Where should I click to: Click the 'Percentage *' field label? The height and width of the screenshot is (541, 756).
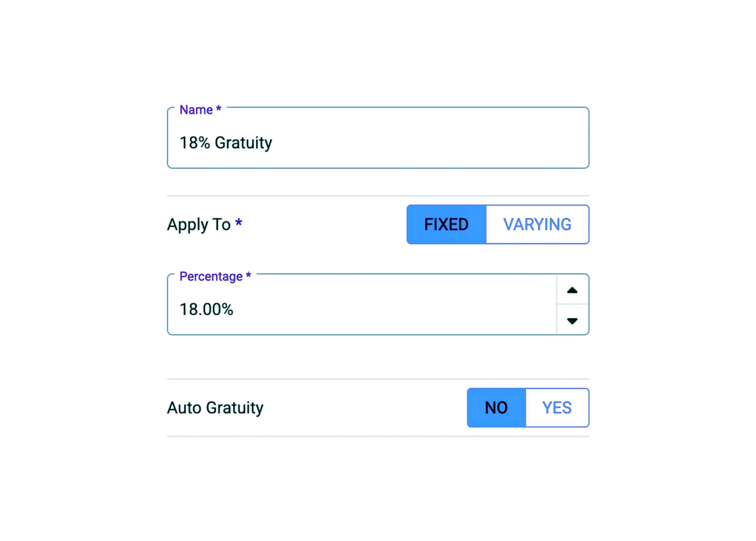(x=211, y=276)
